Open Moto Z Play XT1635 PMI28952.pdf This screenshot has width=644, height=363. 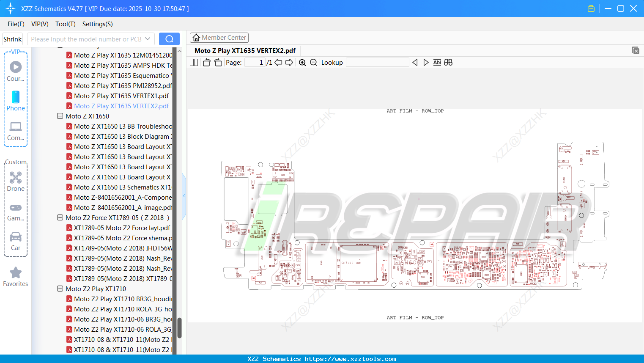(x=123, y=86)
